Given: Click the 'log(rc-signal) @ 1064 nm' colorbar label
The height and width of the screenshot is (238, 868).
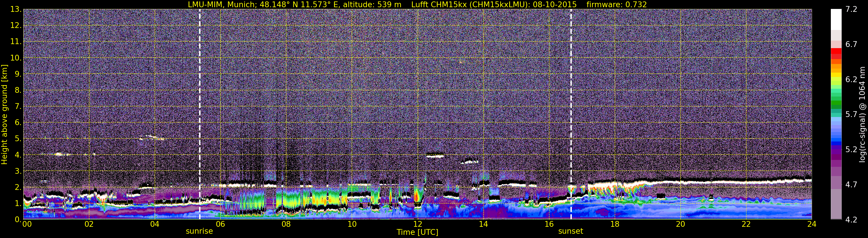Looking at the screenshot, I should click(x=862, y=114).
